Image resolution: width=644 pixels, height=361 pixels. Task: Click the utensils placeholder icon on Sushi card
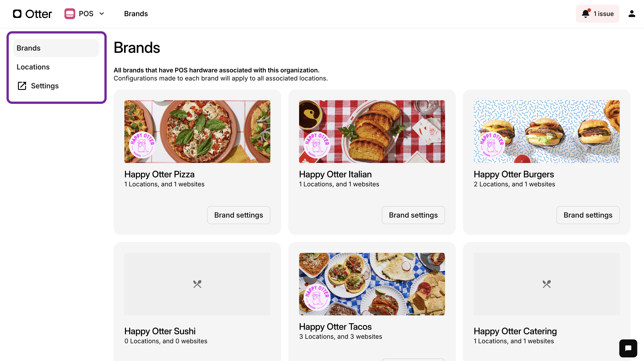pyautogui.click(x=197, y=284)
